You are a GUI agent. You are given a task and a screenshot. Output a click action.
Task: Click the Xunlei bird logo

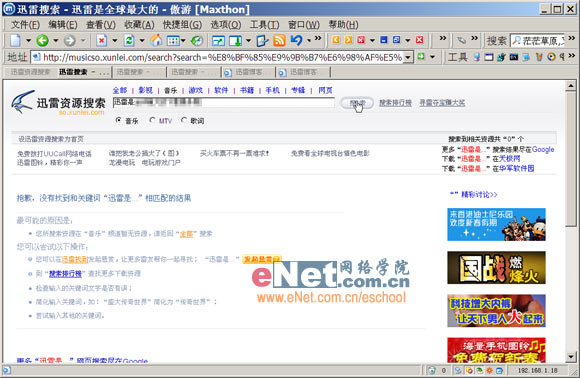coord(23,102)
